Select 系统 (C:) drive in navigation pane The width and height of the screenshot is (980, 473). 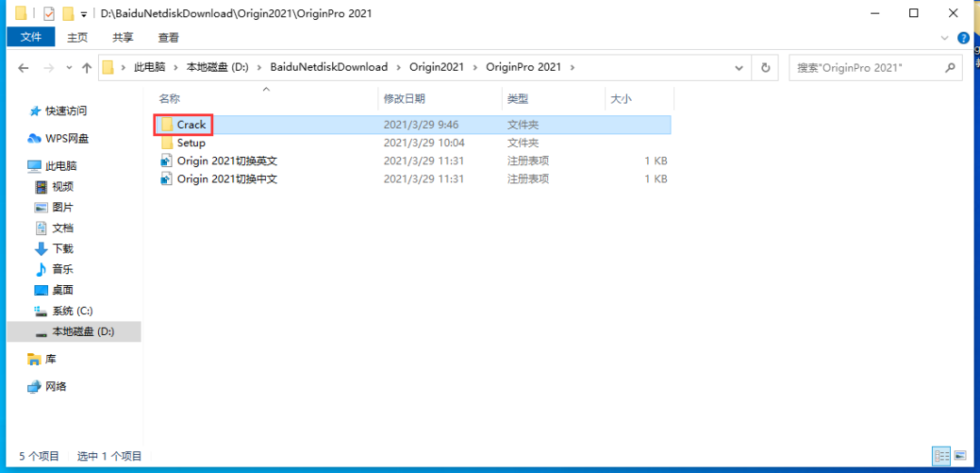click(x=72, y=310)
